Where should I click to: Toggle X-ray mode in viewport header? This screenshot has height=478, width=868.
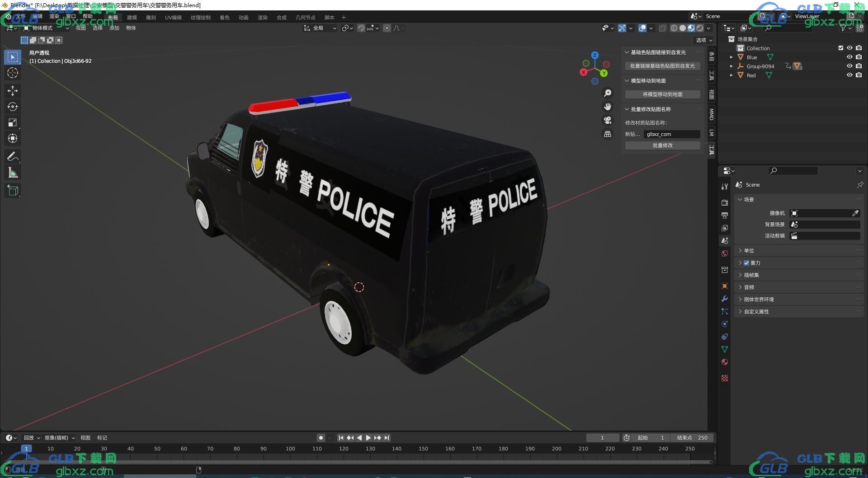pyautogui.click(x=662, y=28)
